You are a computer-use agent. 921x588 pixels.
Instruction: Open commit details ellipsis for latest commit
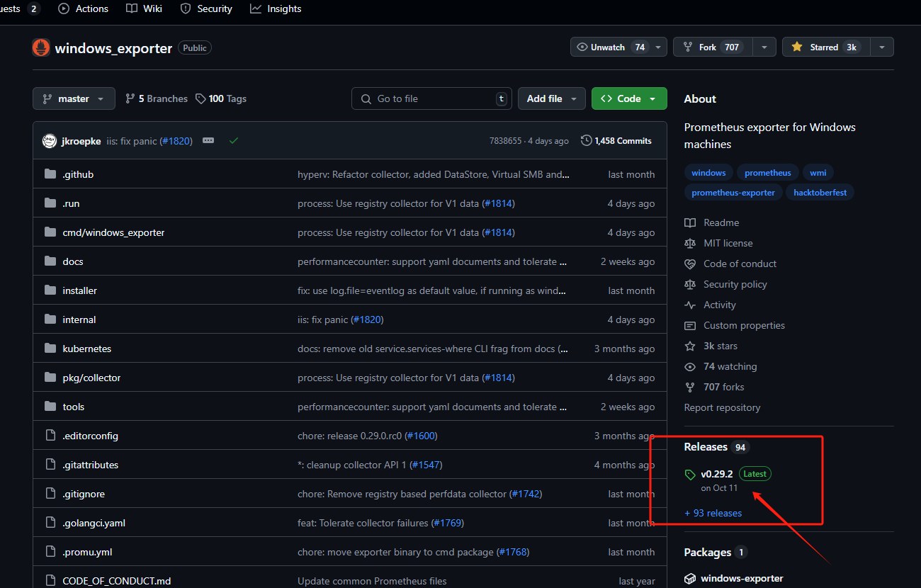[208, 141]
